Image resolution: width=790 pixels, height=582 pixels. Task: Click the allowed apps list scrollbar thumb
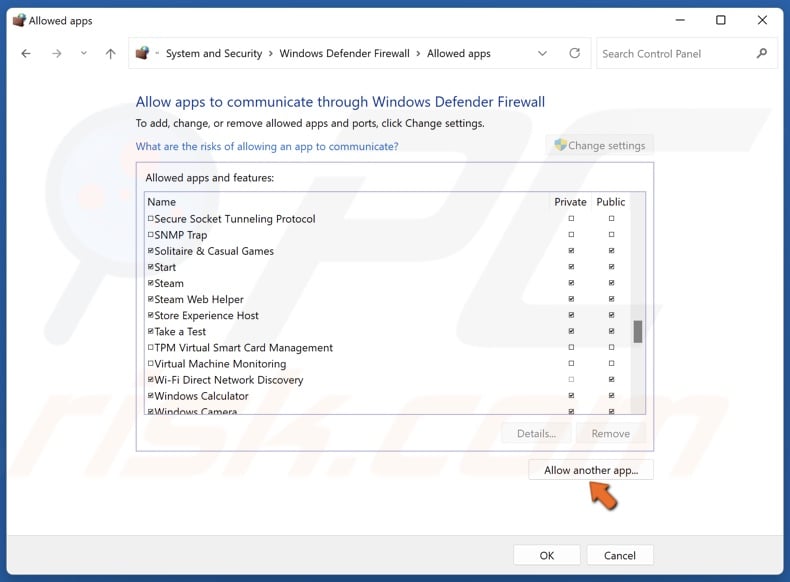(x=638, y=331)
